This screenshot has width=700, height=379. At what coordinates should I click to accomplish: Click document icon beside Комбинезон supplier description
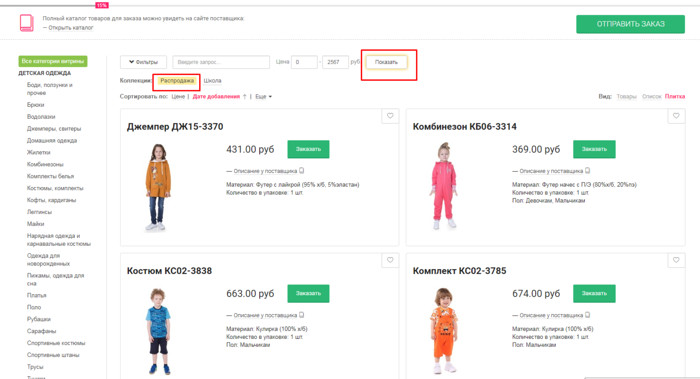click(x=588, y=171)
